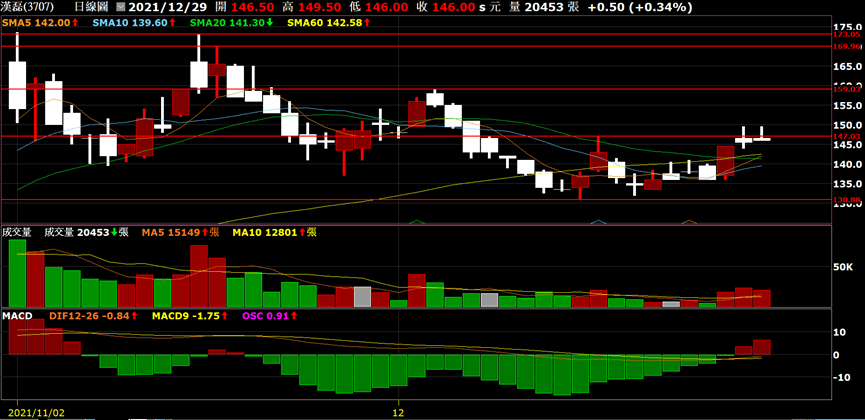Viewport: 865px width, 420px height.
Task: Click the red 173.05 level label
Action: coord(847,34)
